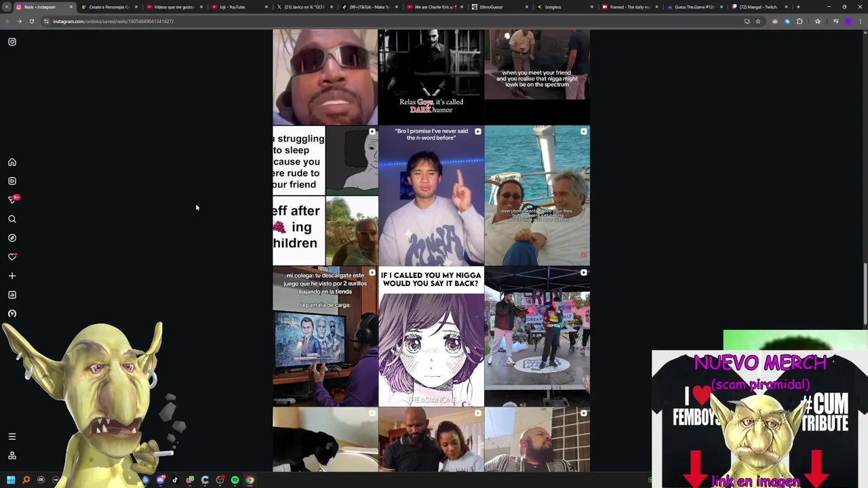The image size is (868, 488).
Task: Open Windows taskbar Search
Action: pos(26,480)
